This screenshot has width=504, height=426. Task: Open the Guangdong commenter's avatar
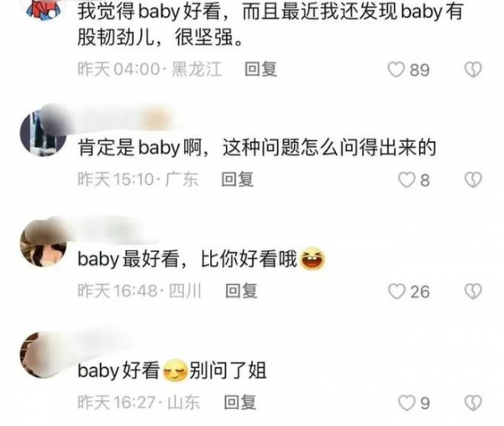pyautogui.click(x=43, y=133)
